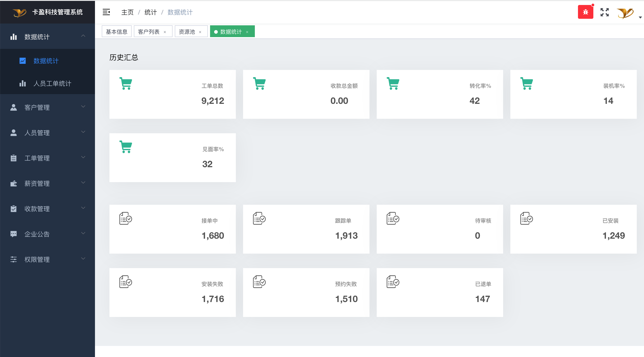The image size is (644, 357).
Task: Click the document icon on 待审核 card
Action: click(393, 218)
